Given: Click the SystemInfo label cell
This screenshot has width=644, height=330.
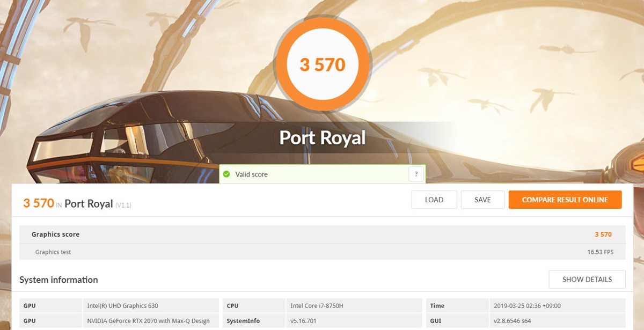Looking at the screenshot, I should coord(254,321).
